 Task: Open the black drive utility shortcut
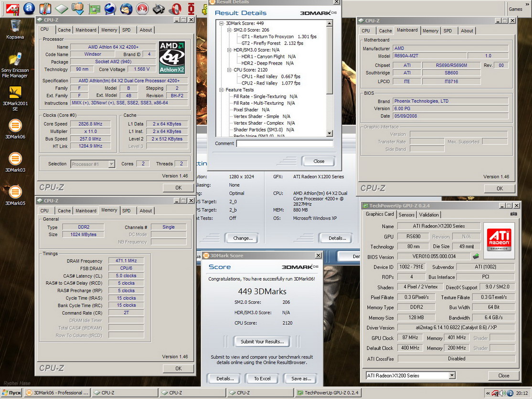159,9
